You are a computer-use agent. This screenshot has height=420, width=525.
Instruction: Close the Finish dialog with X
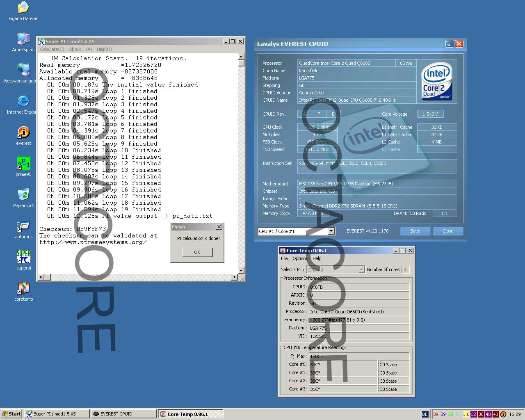coord(219,227)
